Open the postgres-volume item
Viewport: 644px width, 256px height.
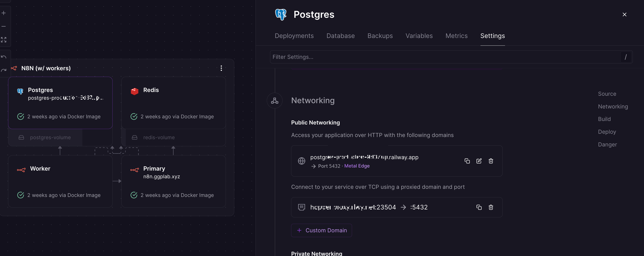(50, 137)
